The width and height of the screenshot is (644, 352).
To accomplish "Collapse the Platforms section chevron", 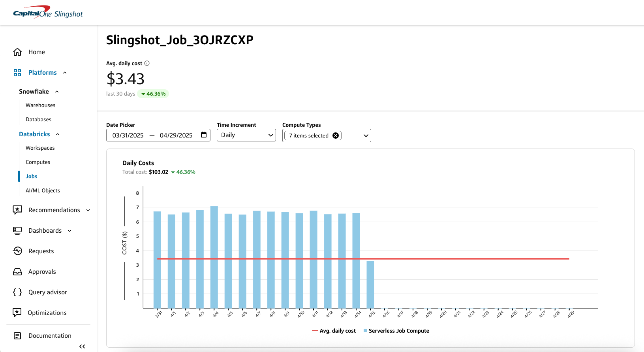I will 65,73.
